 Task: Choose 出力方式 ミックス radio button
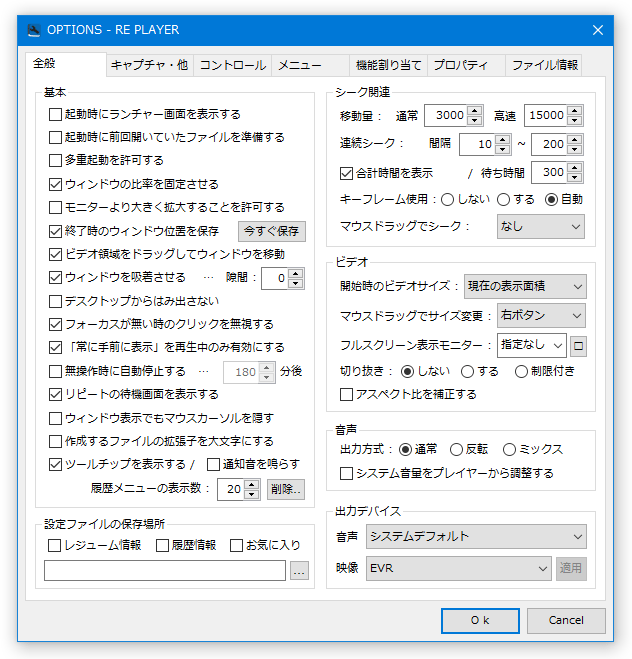pyautogui.click(x=509, y=449)
